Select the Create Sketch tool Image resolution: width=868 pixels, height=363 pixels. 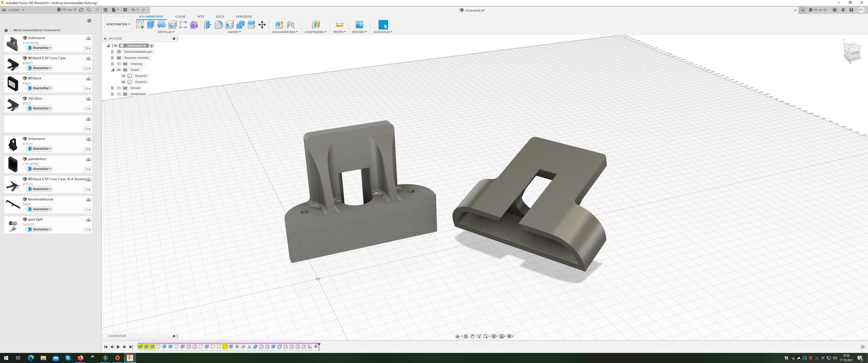click(140, 25)
